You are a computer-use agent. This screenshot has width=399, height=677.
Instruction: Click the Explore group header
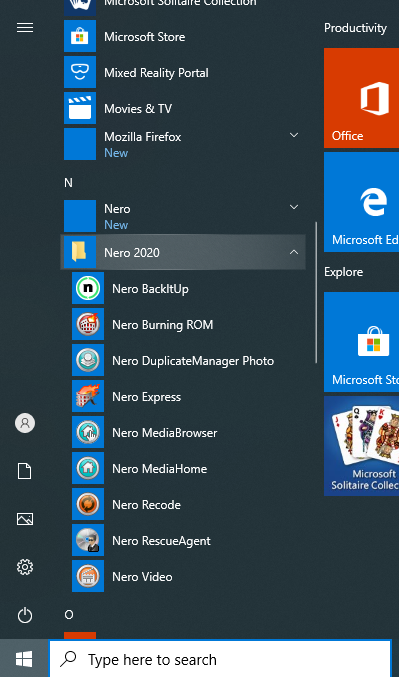coord(343,272)
